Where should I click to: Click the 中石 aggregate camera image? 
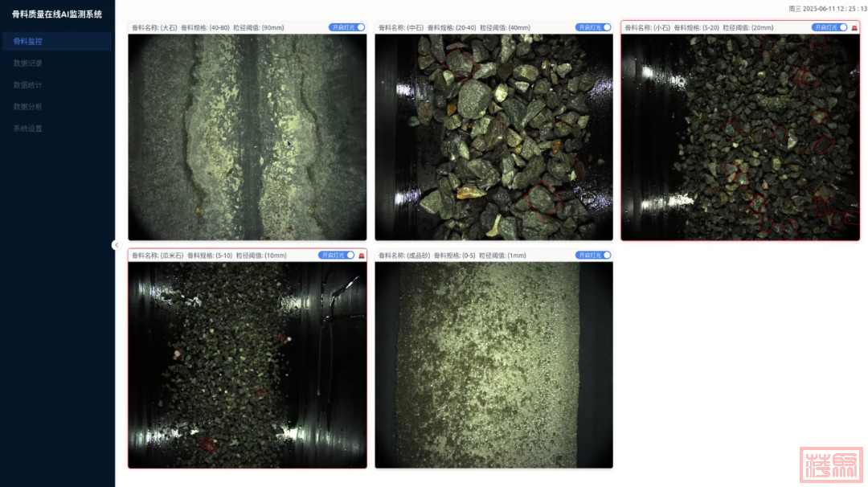[493, 137]
